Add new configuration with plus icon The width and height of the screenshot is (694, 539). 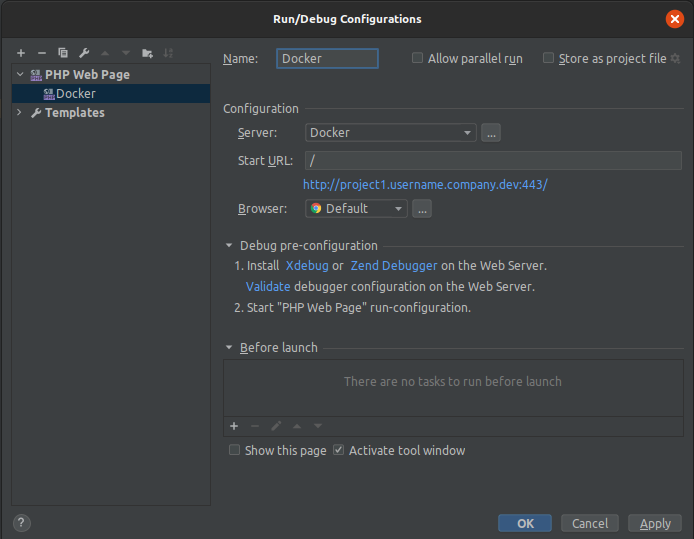pyautogui.click(x=21, y=53)
